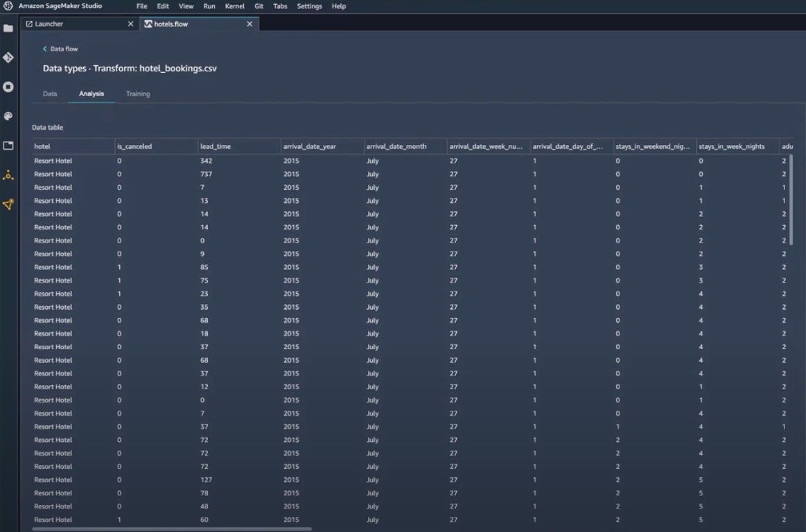Click lead_time value 737
This screenshot has width=806, height=532.
point(206,175)
